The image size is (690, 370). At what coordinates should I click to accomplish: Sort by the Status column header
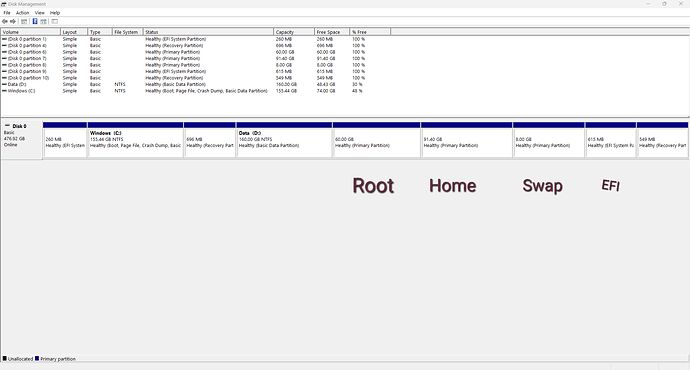[208, 32]
